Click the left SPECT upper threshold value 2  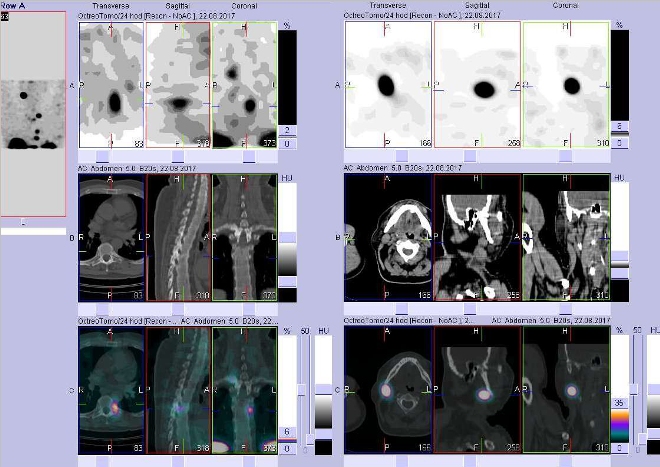tap(287, 130)
